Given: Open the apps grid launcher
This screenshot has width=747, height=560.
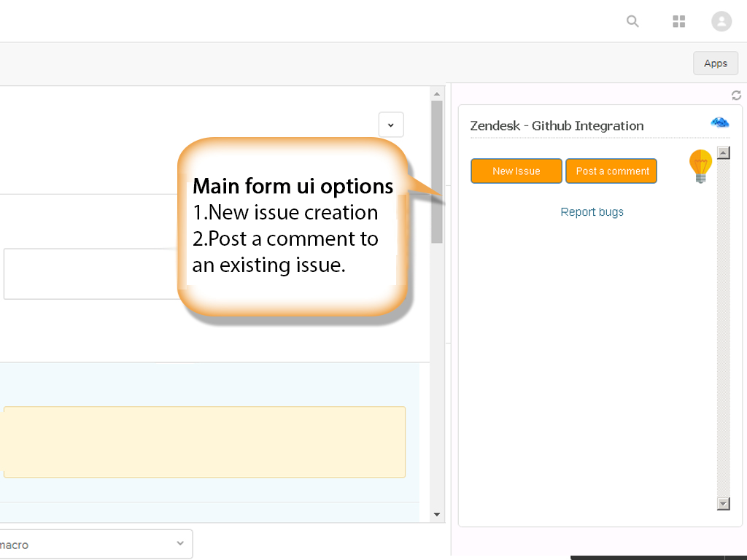Looking at the screenshot, I should 678,21.
